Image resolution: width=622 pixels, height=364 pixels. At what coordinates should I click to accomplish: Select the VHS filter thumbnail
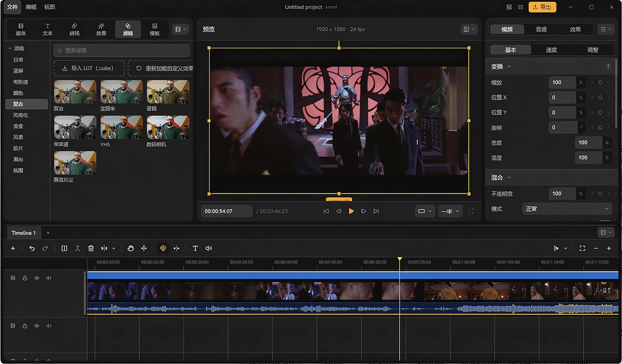[x=121, y=127]
